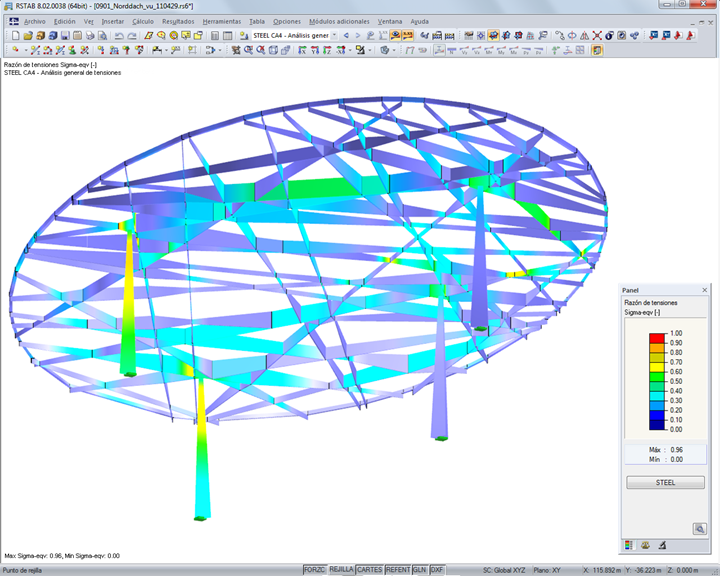720x576 pixels.
Task: Show torsional moment Mt diagram icon
Action: click(x=489, y=50)
